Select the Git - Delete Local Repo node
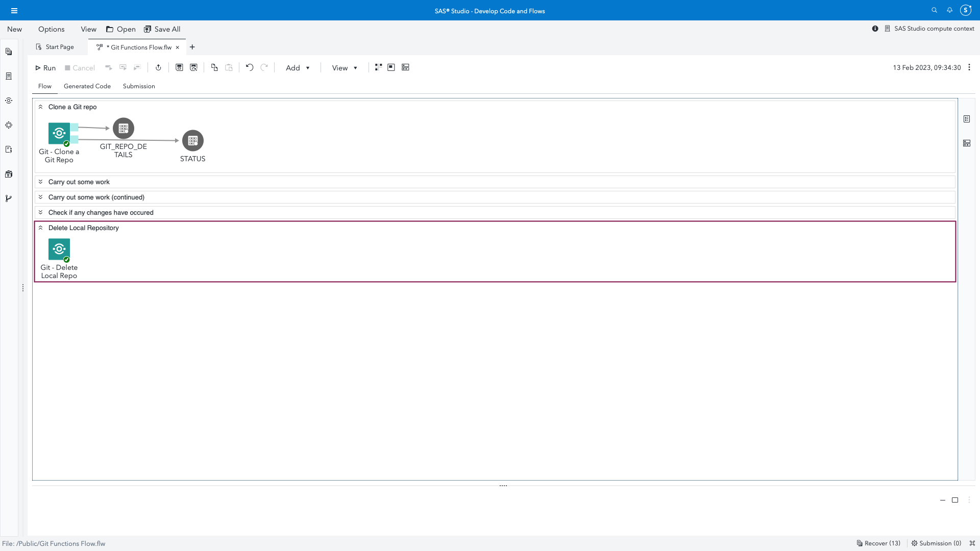Viewport: 980px width, 551px height. [x=59, y=249]
